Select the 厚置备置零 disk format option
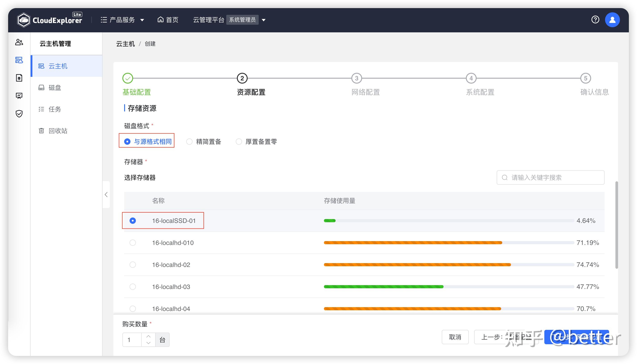 pos(239,142)
